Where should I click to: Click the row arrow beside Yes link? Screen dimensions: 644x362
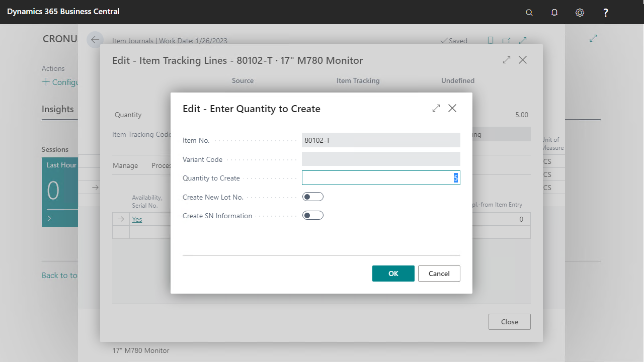(x=121, y=219)
